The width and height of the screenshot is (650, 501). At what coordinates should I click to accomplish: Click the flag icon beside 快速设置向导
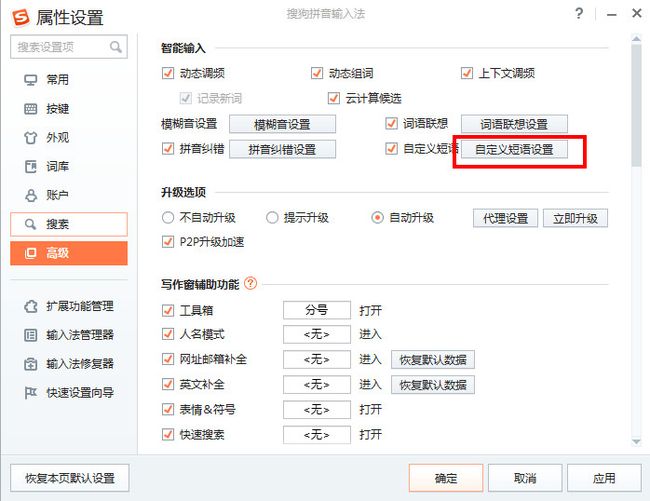[x=31, y=392]
